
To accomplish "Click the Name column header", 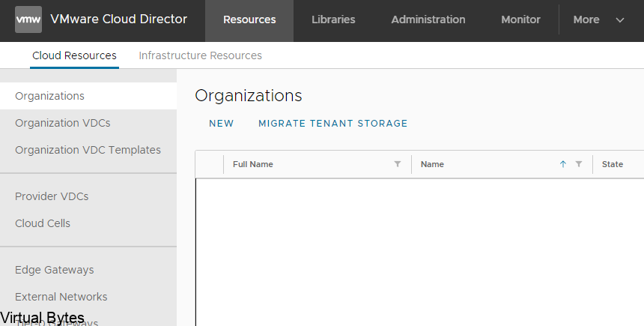I will click(432, 164).
